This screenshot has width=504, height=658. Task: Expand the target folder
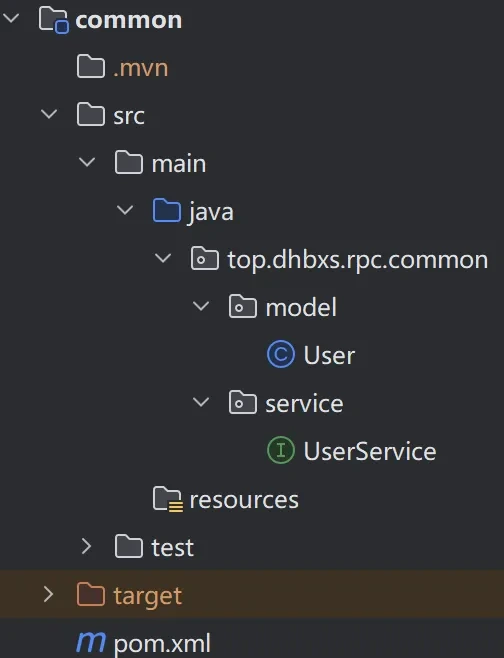[49, 594]
